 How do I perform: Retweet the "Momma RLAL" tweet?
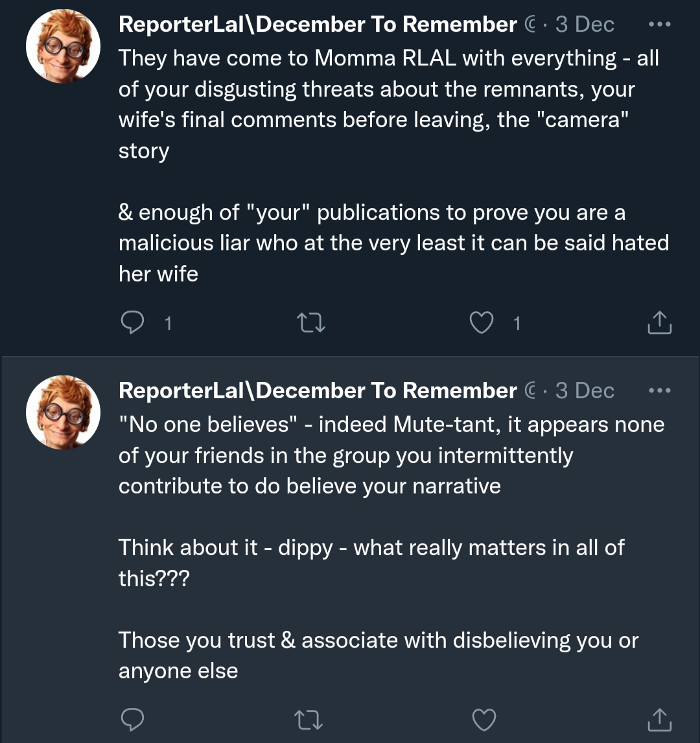310,322
